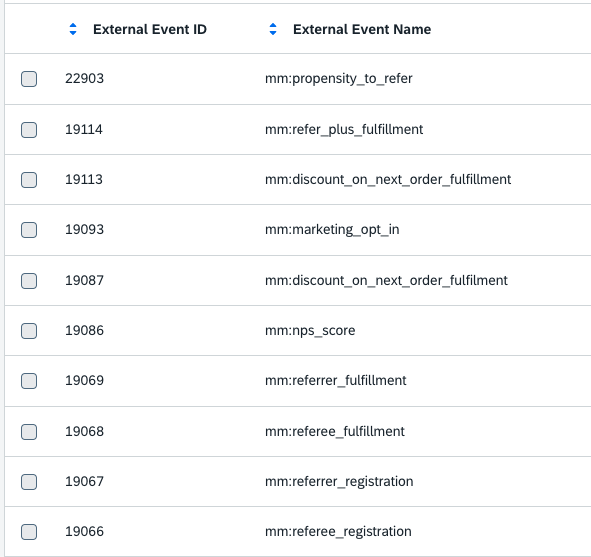Tick checkbox for mm:referee_registration
This screenshot has height=557, width=591.
coord(29,532)
